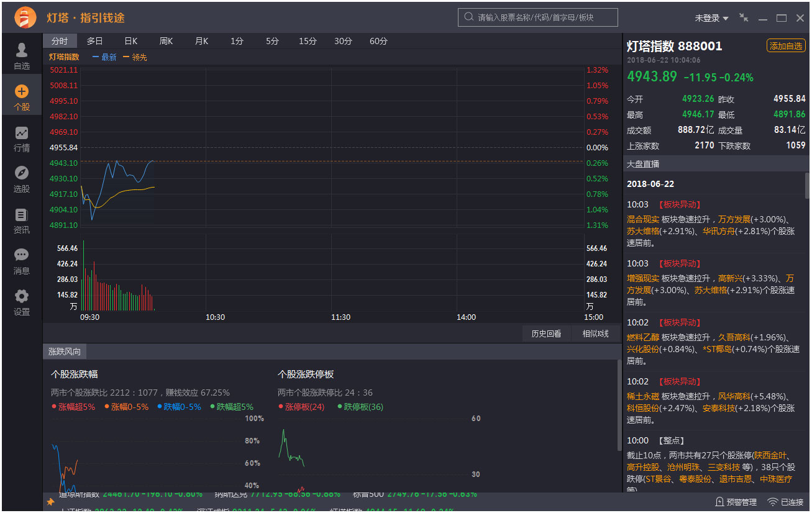Click the 下跌家数 1059 value
Viewport: 812px width, 513px height.
[x=795, y=145]
